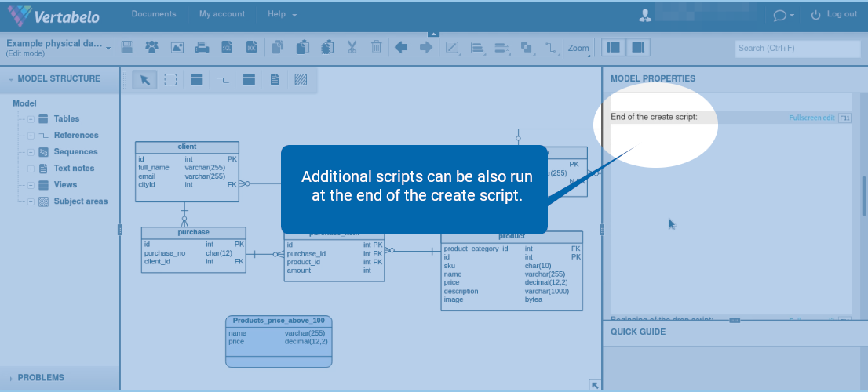
Task: Open the distribute elements icon
Action: (501, 48)
